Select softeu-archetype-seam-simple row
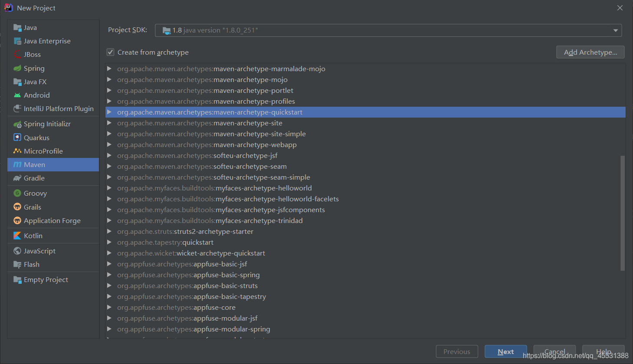 click(x=365, y=177)
